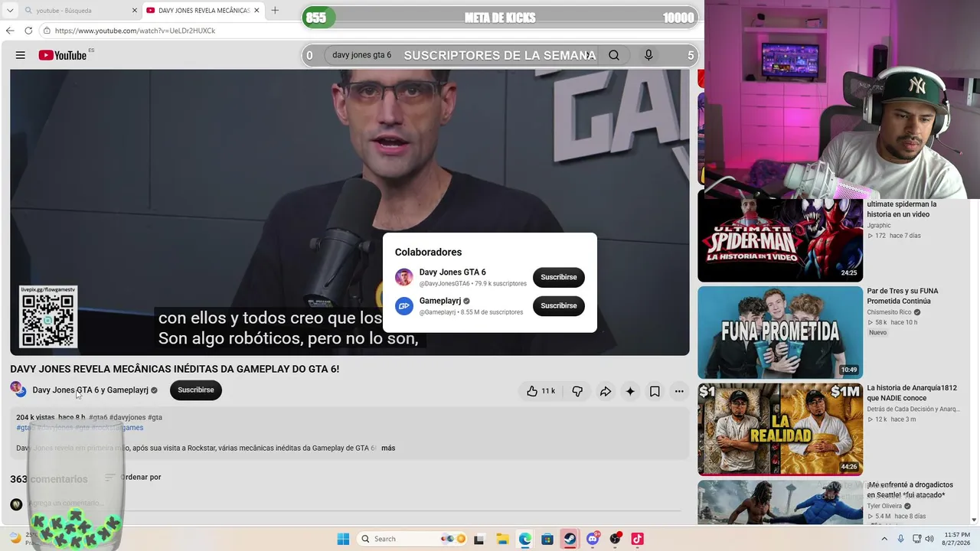Launch File Explorer from the taskbar
This screenshot has width=980, height=551.
coord(502,539)
